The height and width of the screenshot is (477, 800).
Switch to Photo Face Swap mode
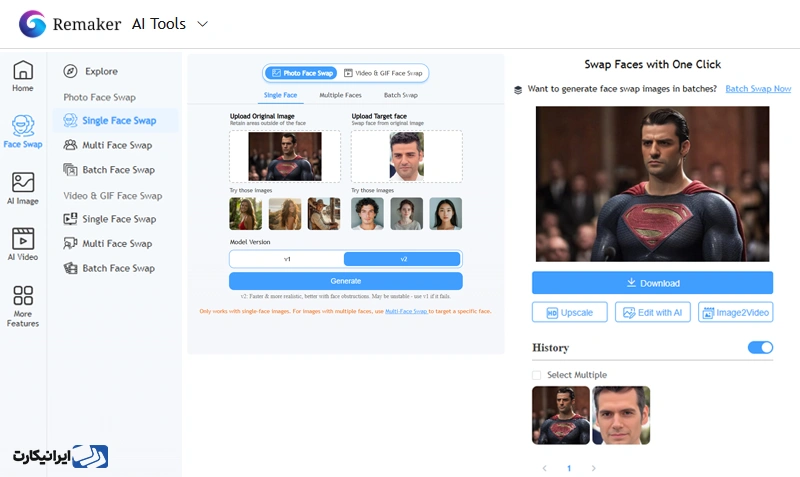(x=302, y=73)
